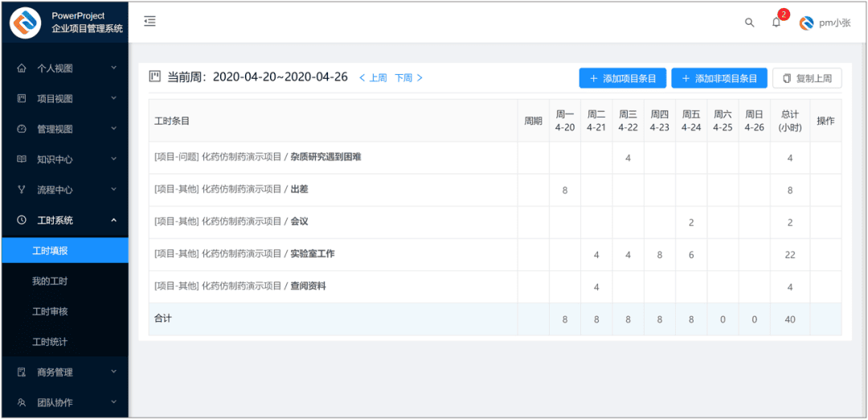
Task: Select 工时填报 in the sidebar
Action: pyautogui.click(x=65, y=251)
